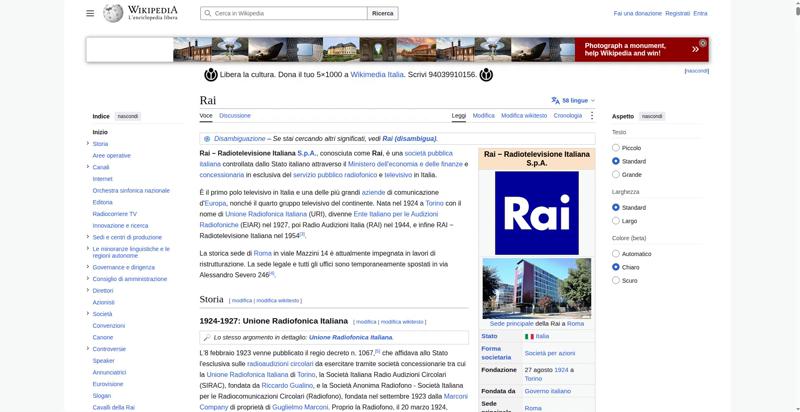Image resolution: width=800 pixels, height=412 pixels.
Task: Open the article tools three-dot menu
Action: [592, 116]
